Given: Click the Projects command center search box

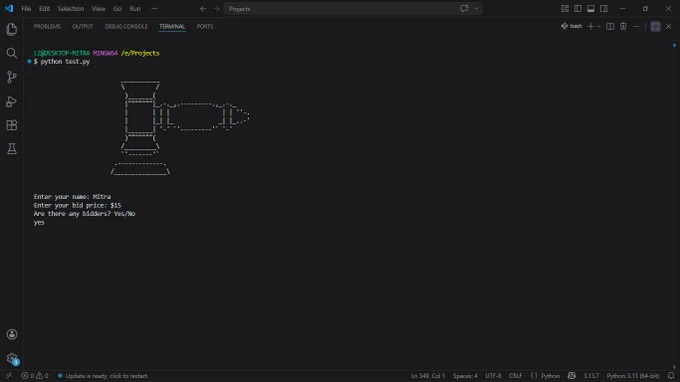Looking at the screenshot, I should [x=353, y=9].
